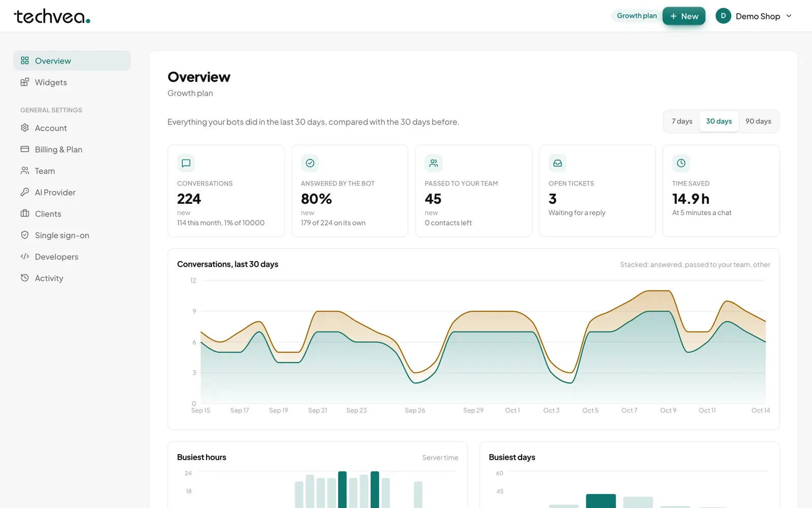Viewport: 812px width, 508px height.
Task: Click the "224" conversations value
Action: 189,199
